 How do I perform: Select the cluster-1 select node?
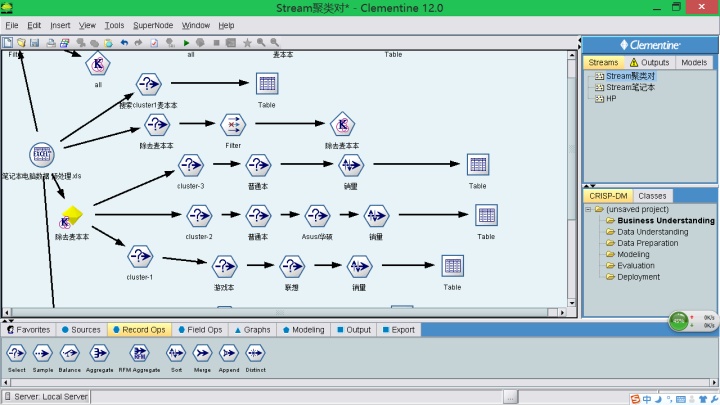(140, 256)
